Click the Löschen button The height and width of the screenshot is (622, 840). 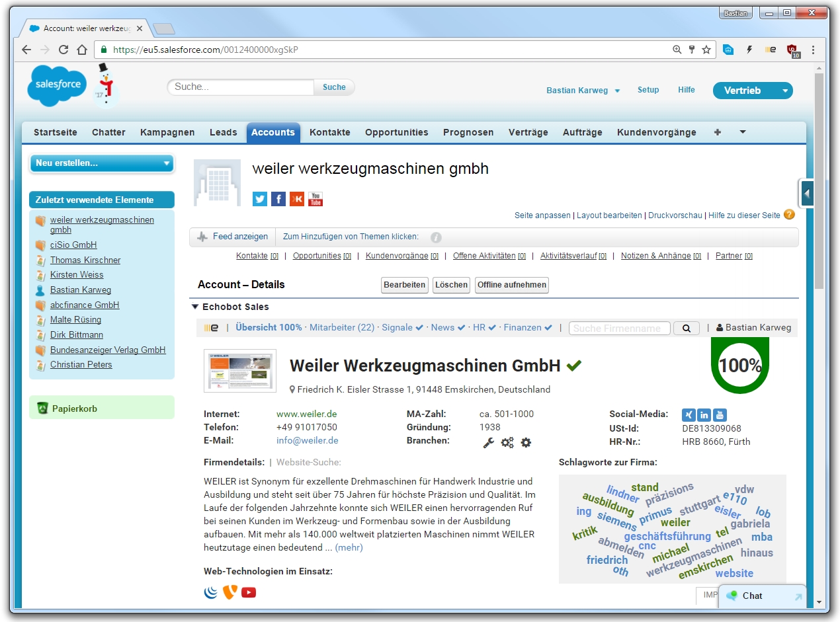coord(451,285)
